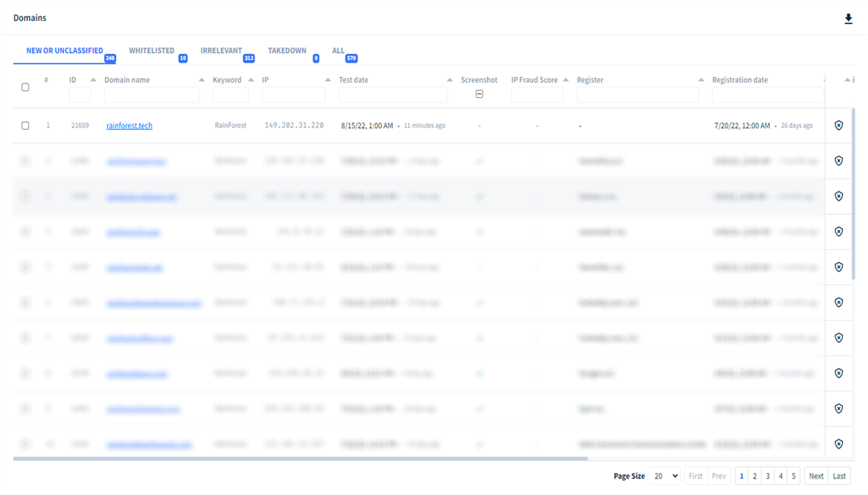Sort by IP Fraud Score using its arrow

(566, 80)
